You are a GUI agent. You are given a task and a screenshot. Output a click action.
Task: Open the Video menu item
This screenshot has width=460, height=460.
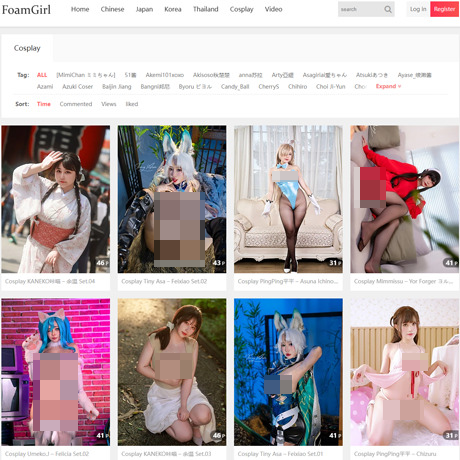click(x=273, y=9)
